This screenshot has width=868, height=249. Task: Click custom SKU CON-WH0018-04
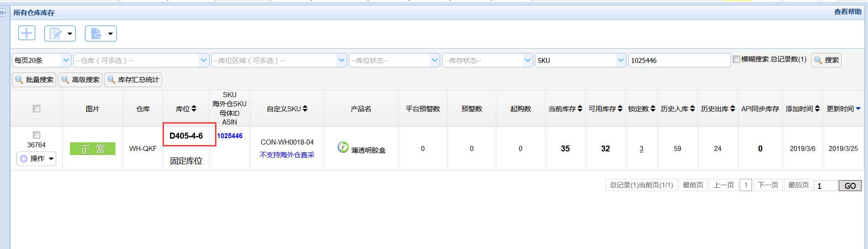(287, 142)
